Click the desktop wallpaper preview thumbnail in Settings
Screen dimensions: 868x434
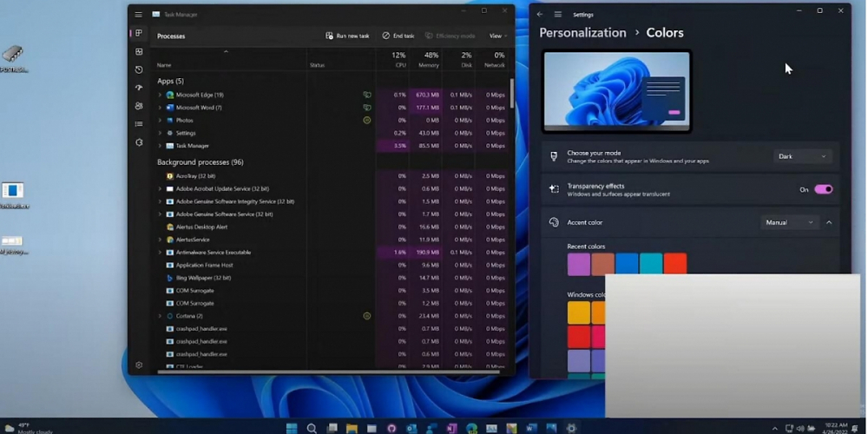(616, 91)
